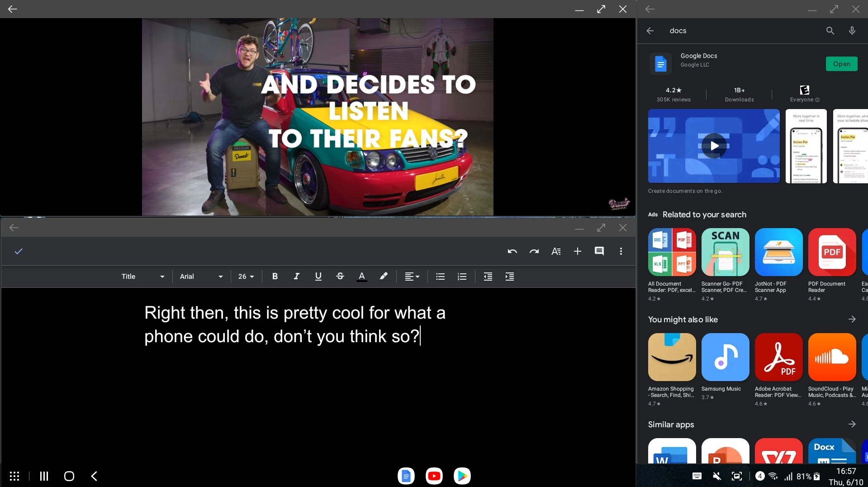Toggle underline formatting
The image size is (868, 487).
[318, 277]
